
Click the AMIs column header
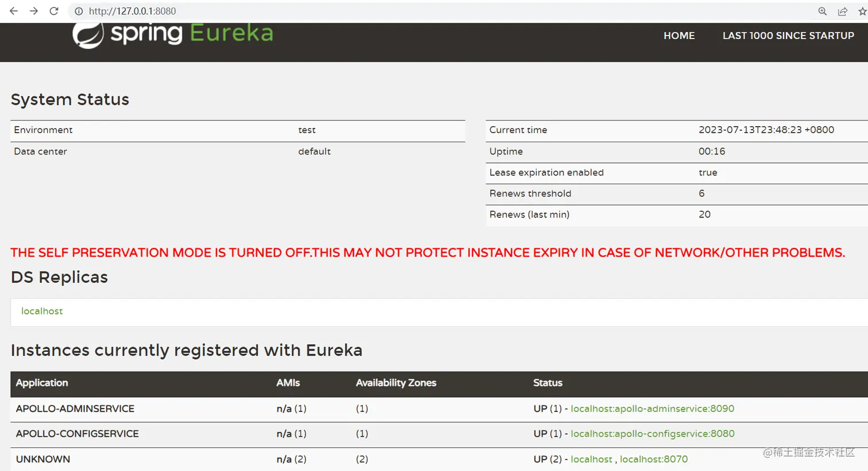click(288, 383)
